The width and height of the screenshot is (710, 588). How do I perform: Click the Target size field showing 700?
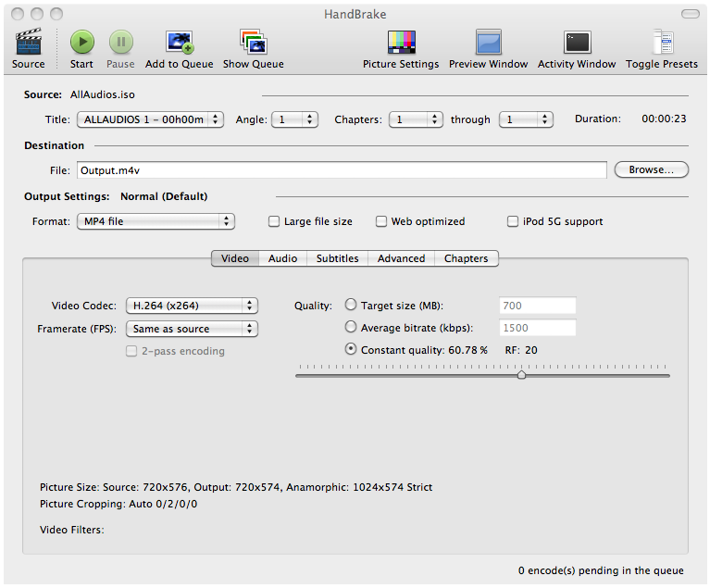point(538,306)
